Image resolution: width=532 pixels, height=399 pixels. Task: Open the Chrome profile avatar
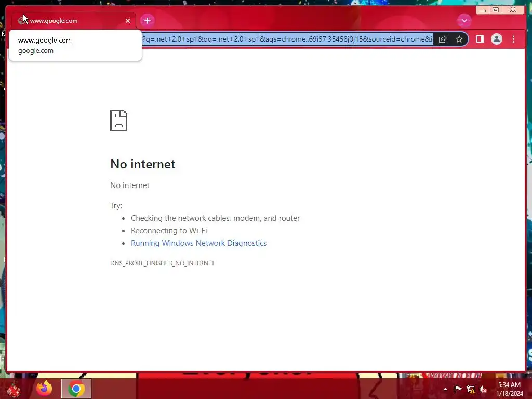coord(496,39)
